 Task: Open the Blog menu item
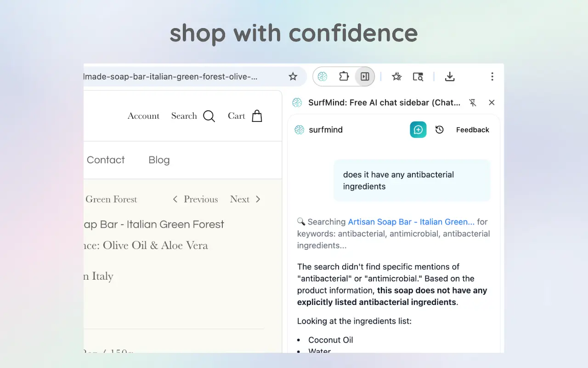coord(159,160)
